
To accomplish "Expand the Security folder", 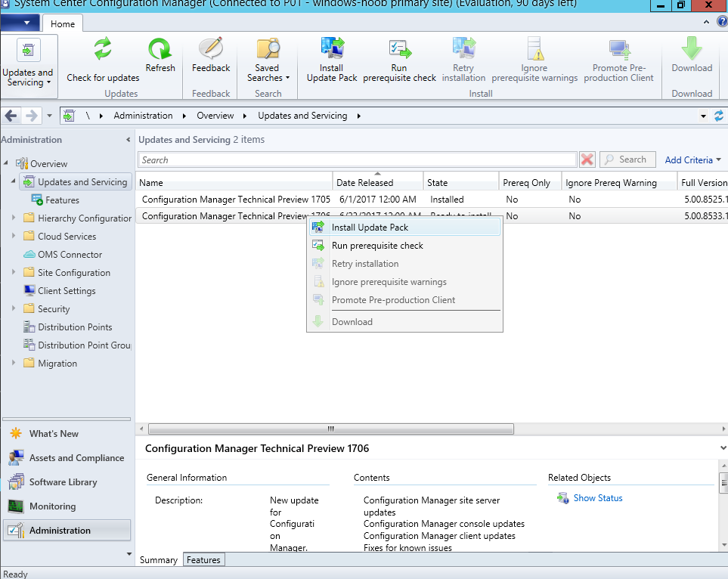I will click(14, 308).
